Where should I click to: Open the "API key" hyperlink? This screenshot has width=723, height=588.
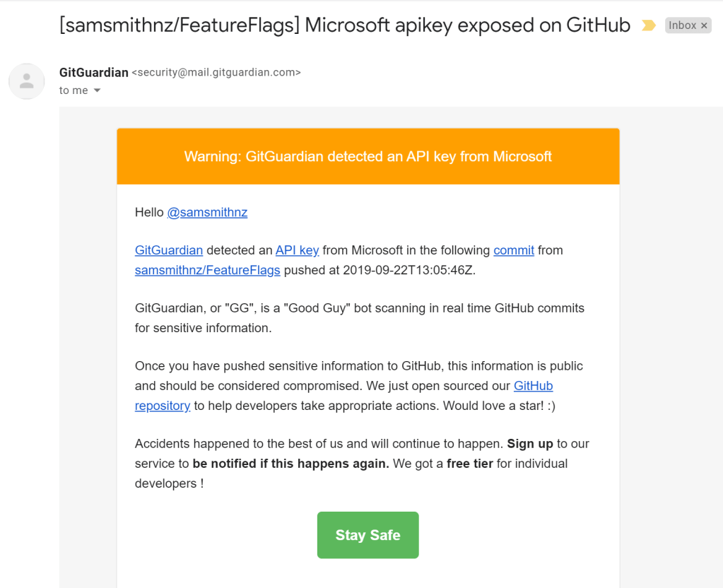(x=297, y=250)
